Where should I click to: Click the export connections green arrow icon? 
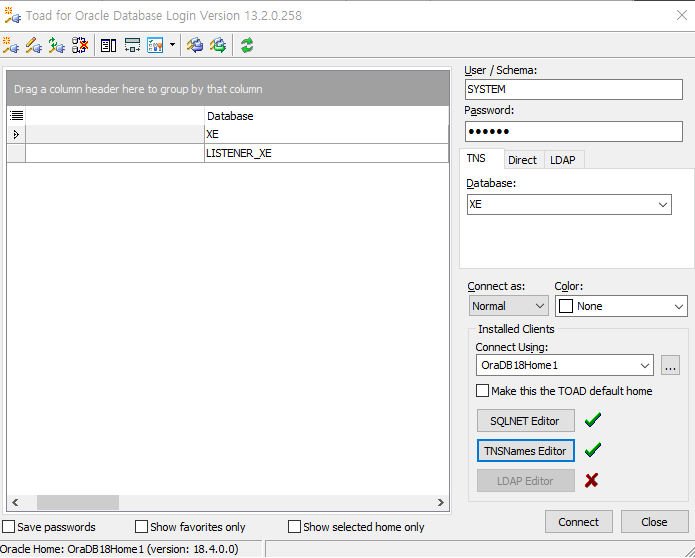[x=218, y=45]
